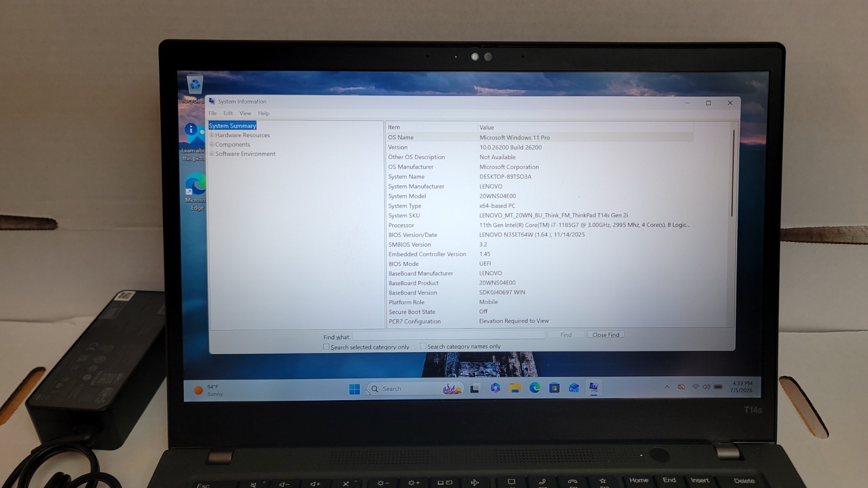868x488 pixels.
Task: Open the Help menu
Action: click(264, 113)
